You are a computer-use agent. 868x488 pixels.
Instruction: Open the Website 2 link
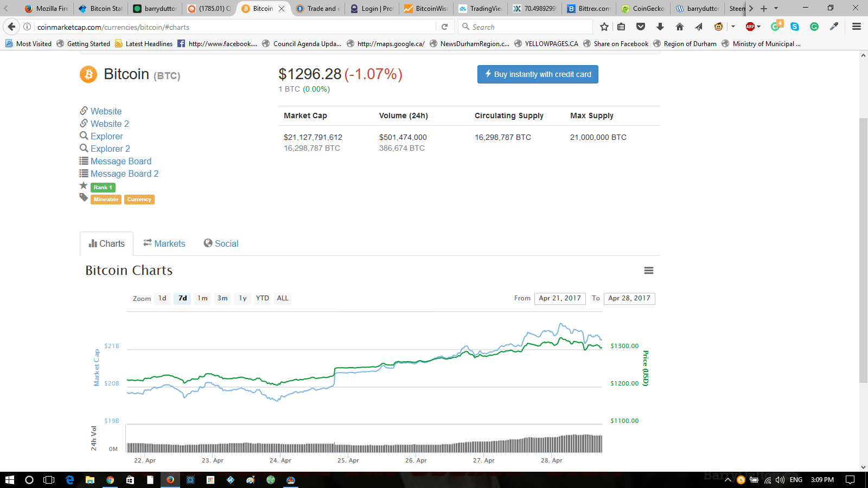click(x=110, y=124)
